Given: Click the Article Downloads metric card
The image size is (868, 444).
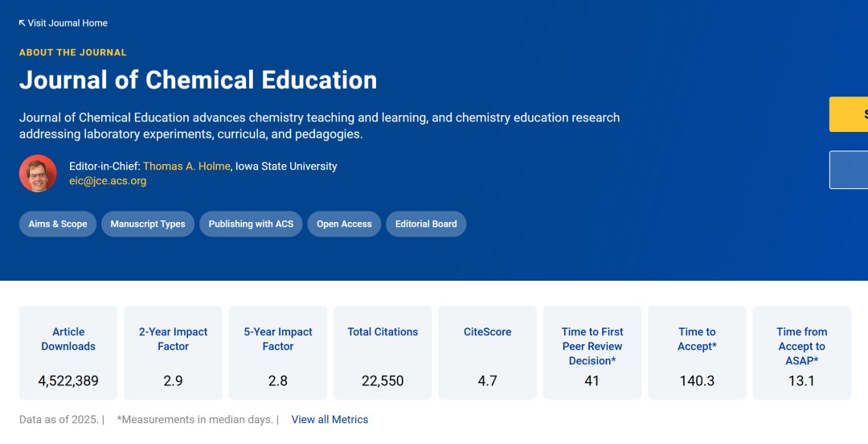Looking at the screenshot, I should (68, 352).
